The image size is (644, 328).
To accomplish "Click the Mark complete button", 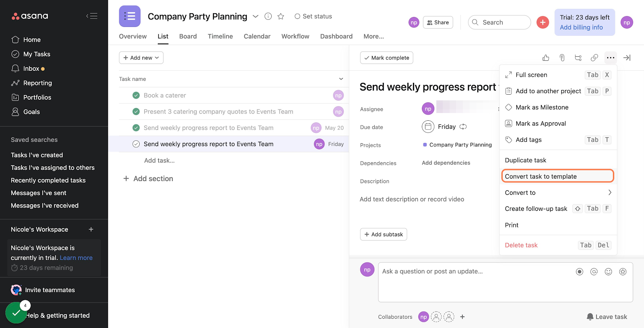I will [x=386, y=58].
